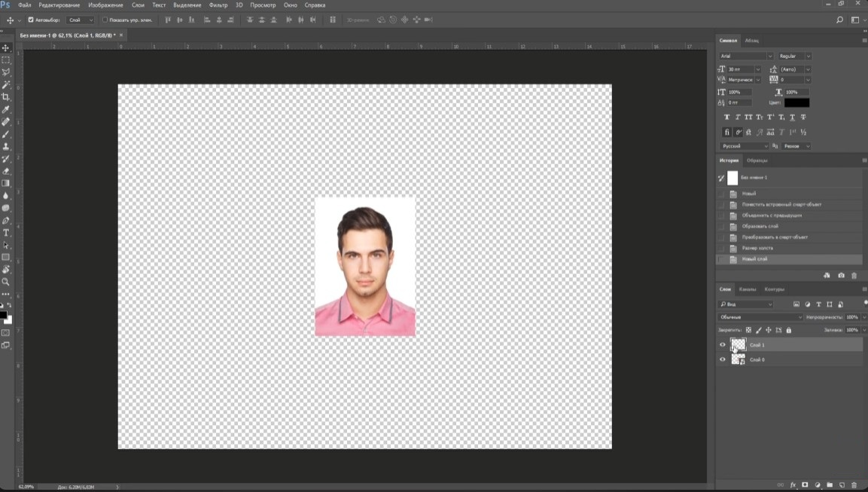Image resolution: width=868 pixels, height=492 pixels.
Task: Open the Фильтр menu
Action: [218, 5]
